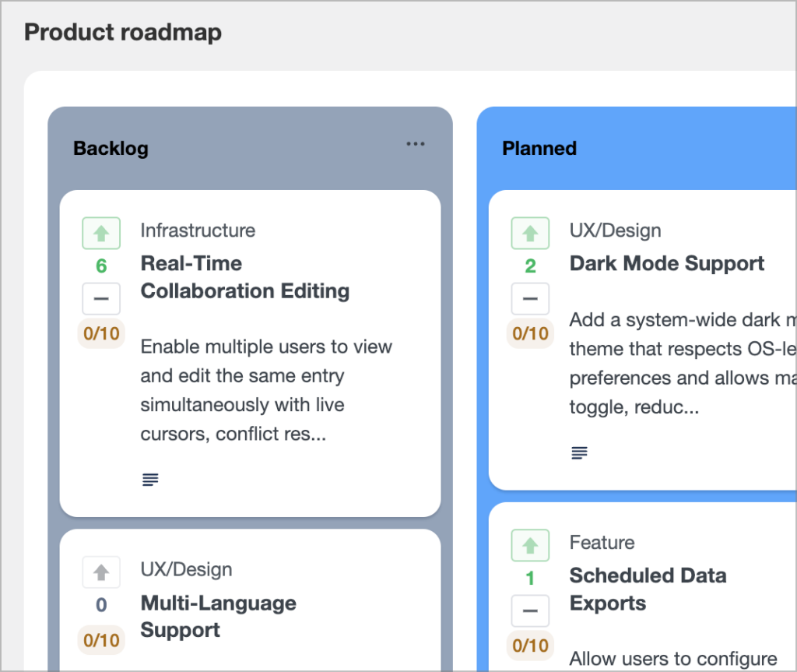Click the 0/10 progress badge on Dark Mode card
The image size is (797, 672).
click(x=530, y=333)
